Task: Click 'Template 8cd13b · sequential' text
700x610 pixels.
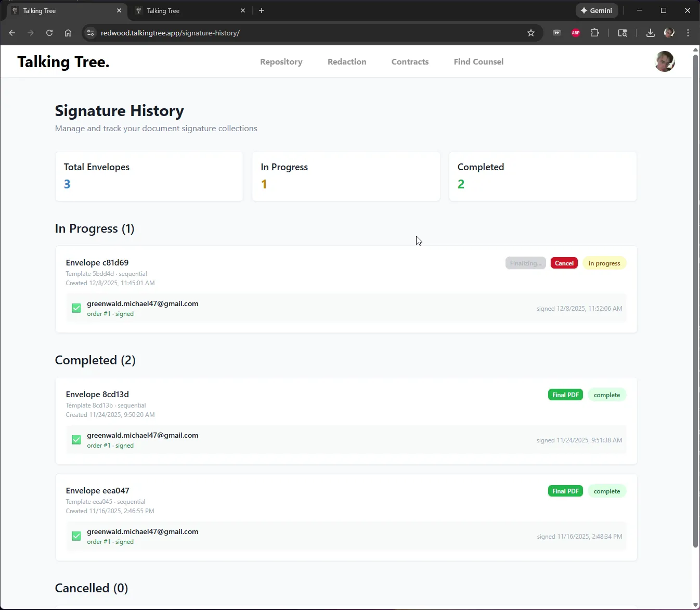Action: pyautogui.click(x=106, y=405)
